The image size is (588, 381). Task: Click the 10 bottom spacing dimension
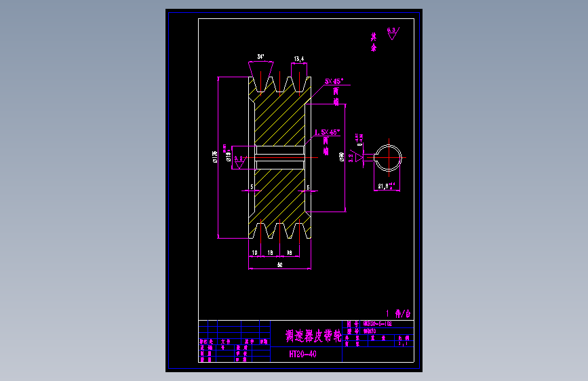(x=254, y=253)
